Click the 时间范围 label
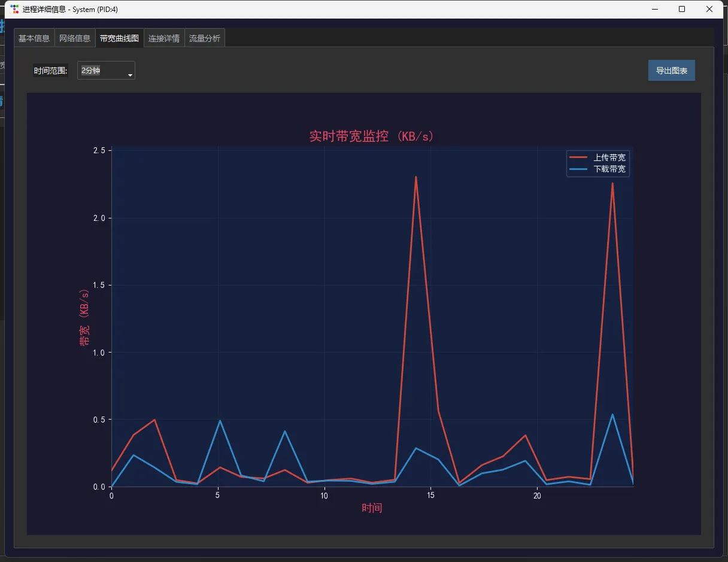The width and height of the screenshot is (728, 562). 50,71
